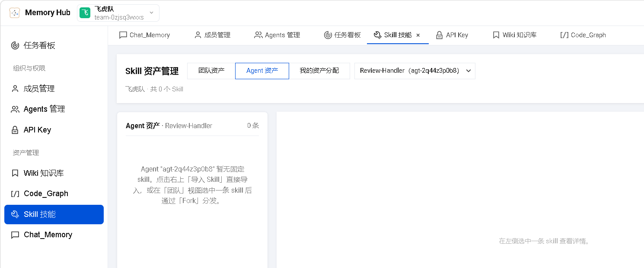Click the Memory Hub logo icon
This screenshot has height=268, width=644.
click(15, 13)
